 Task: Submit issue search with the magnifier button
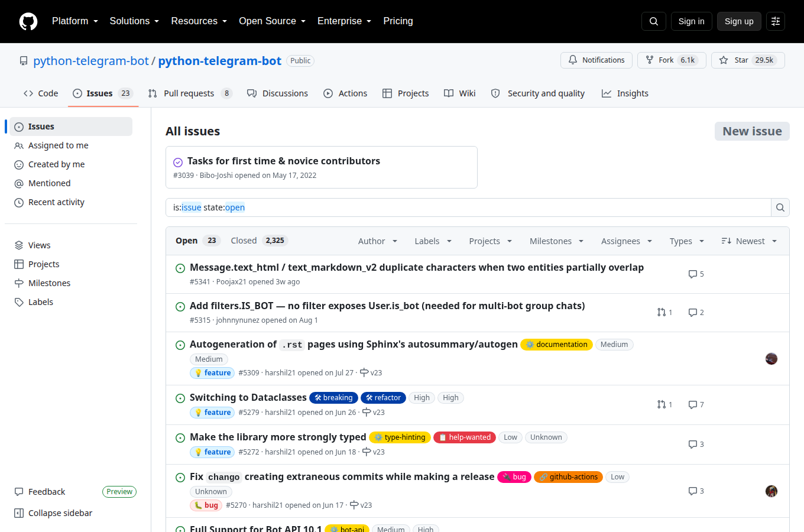point(780,207)
